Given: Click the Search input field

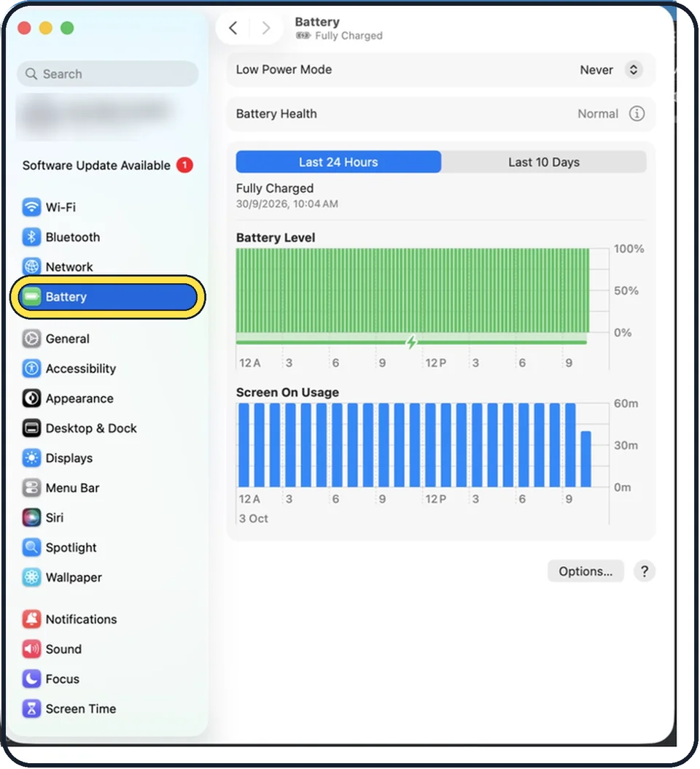Looking at the screenshot, I should (x=108, y=74).
